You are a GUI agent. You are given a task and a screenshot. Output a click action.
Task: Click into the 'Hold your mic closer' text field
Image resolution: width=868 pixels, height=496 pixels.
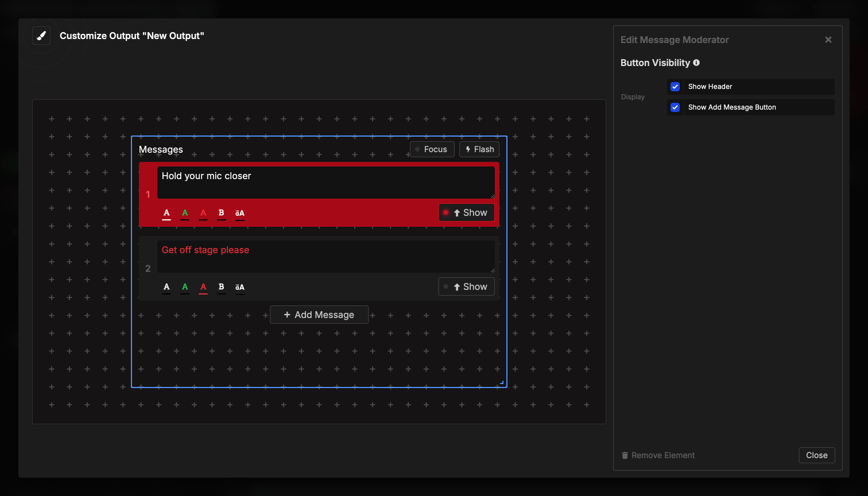pyautogui.click(x=326, y=182)
